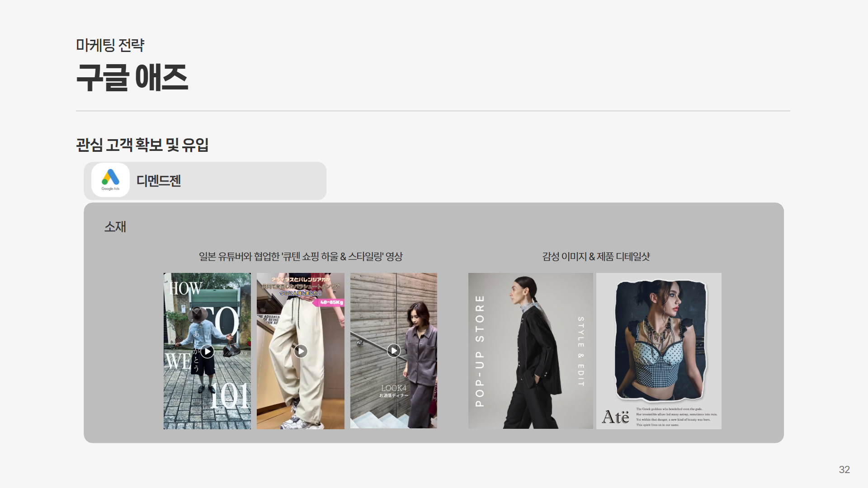Play the HOW TO WE 101 video

tap(207, 351)
